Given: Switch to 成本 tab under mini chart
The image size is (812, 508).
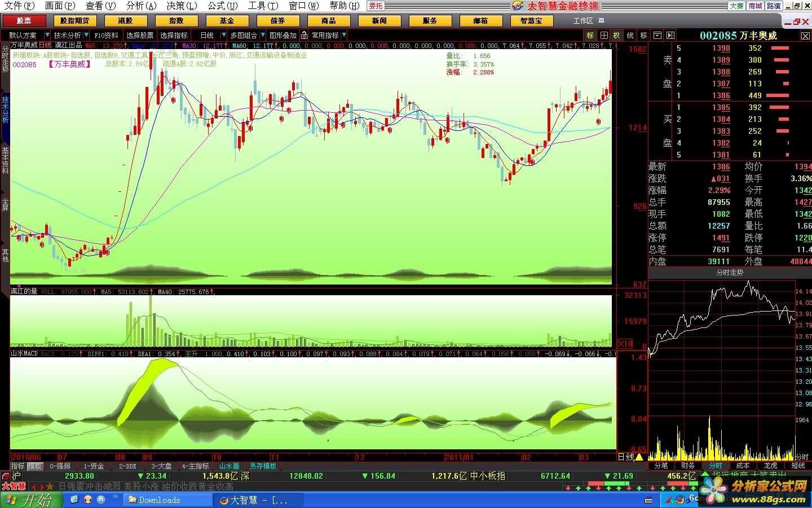Looking at the screenshot, I should [x=743, y=466].
